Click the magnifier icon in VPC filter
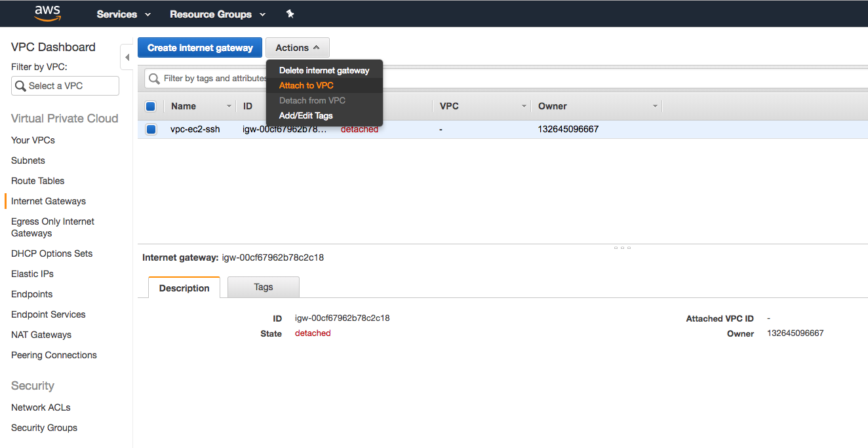 pos(20,86)
